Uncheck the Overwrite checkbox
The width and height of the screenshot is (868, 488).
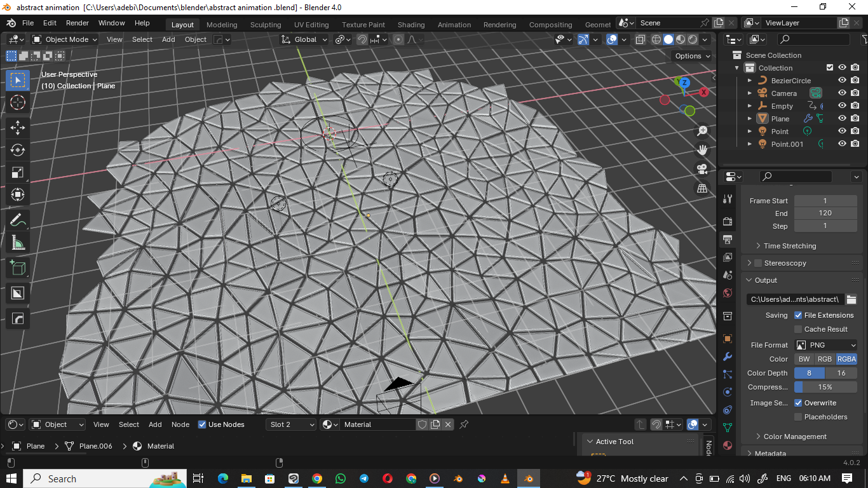798,403
